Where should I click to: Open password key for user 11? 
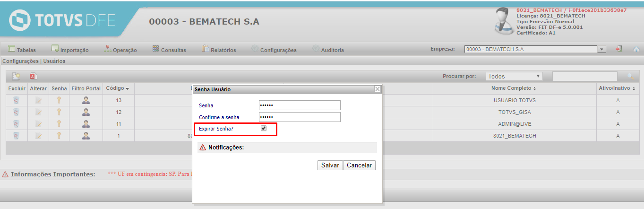pyautogui.click(x=59, y=124)
